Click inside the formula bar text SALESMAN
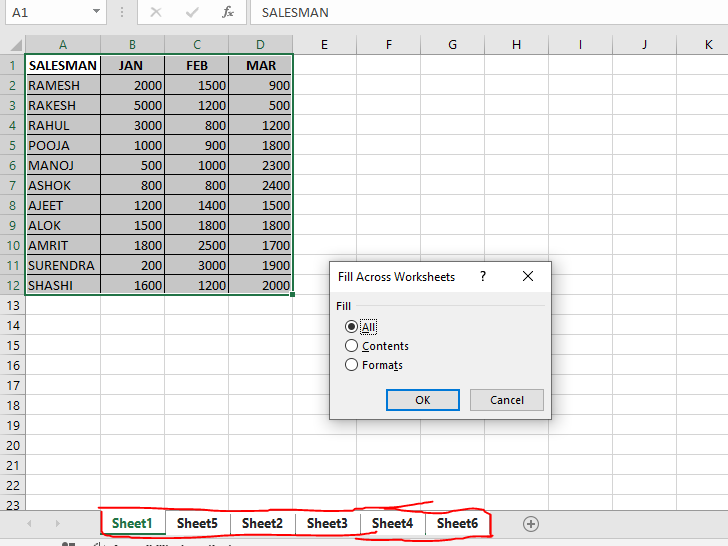 point(296,13)
